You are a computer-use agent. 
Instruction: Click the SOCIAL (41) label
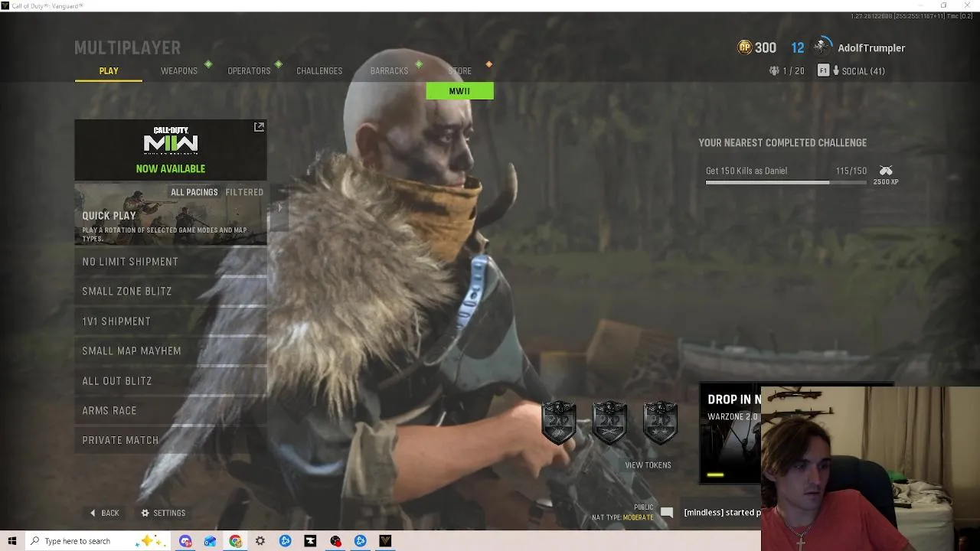[x=864, y=71]
